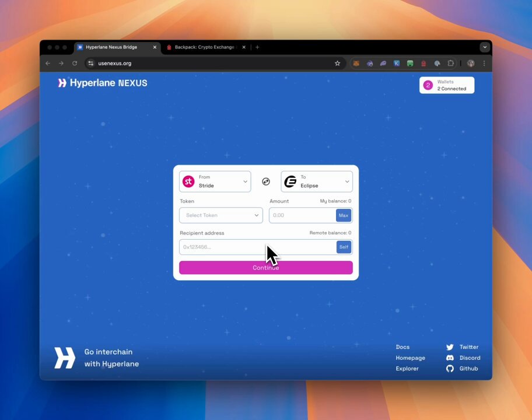
Task: Click the Discord icon in footer
Action: pos(450,358)
